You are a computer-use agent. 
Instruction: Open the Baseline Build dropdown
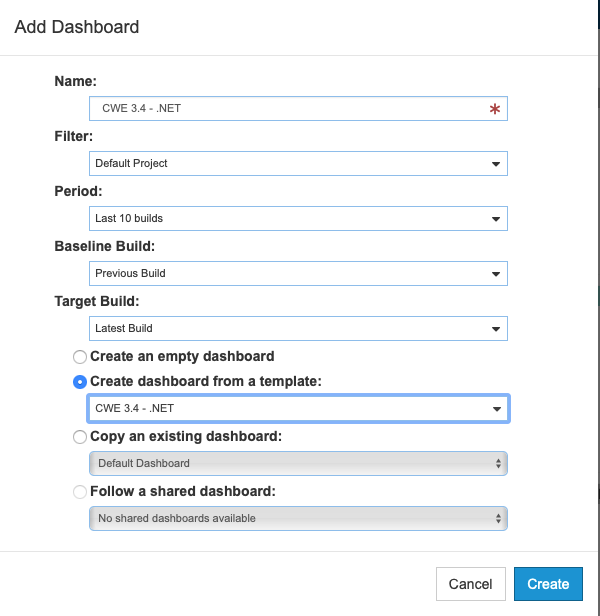coord(298,273)
